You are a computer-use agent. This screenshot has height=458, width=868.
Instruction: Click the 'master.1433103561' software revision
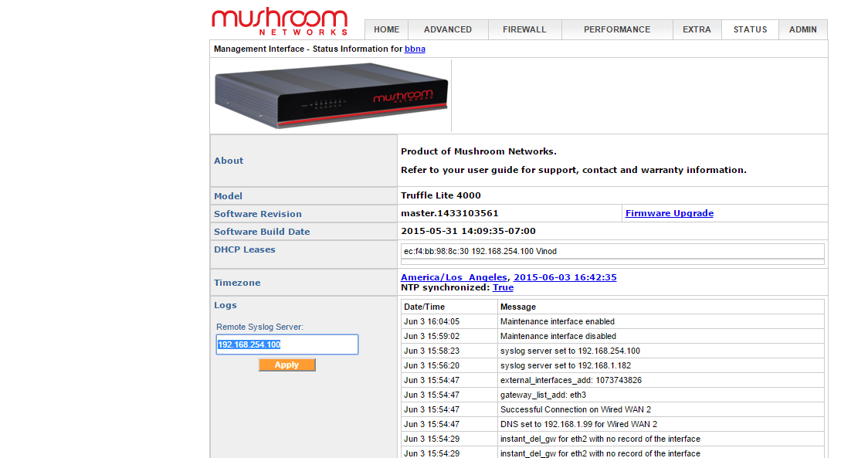pyautogui.click(x=449, y=213)
